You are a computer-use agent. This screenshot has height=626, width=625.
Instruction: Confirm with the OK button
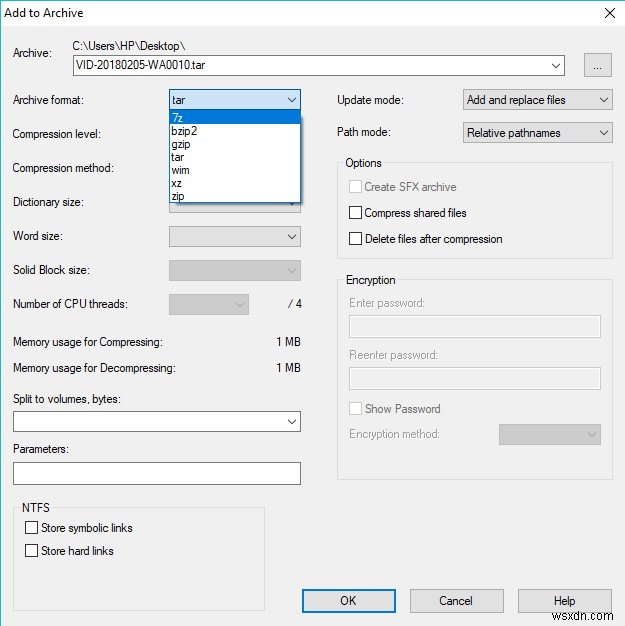pyautogui.click(x=349, y=601)
